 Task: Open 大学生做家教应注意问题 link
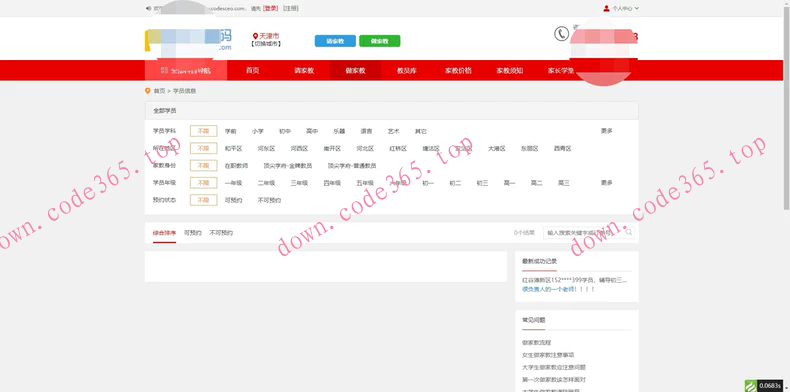(x=554, y=367)
